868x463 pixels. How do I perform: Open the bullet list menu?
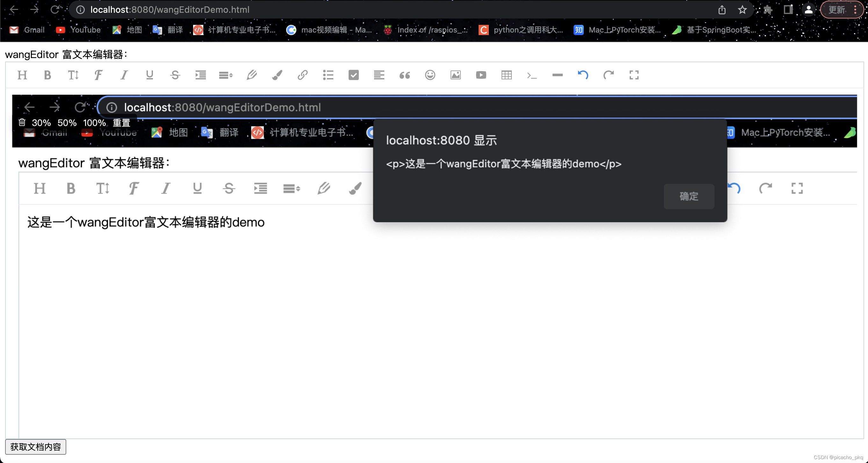tap(328, 75)
